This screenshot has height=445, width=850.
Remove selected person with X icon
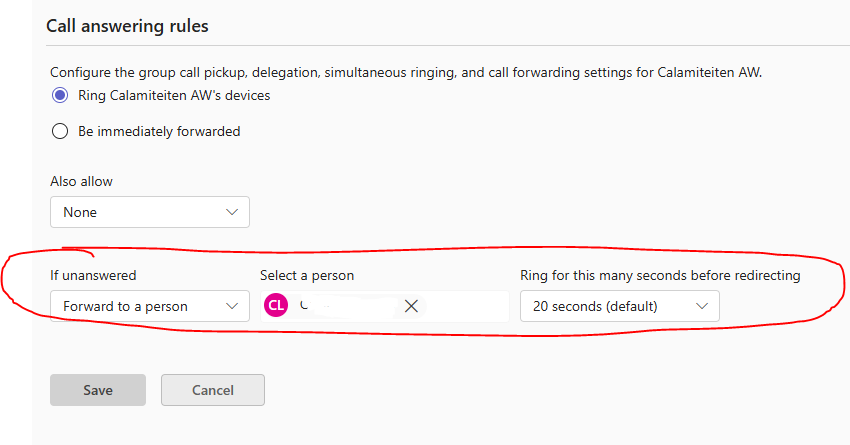pos(410,306)
